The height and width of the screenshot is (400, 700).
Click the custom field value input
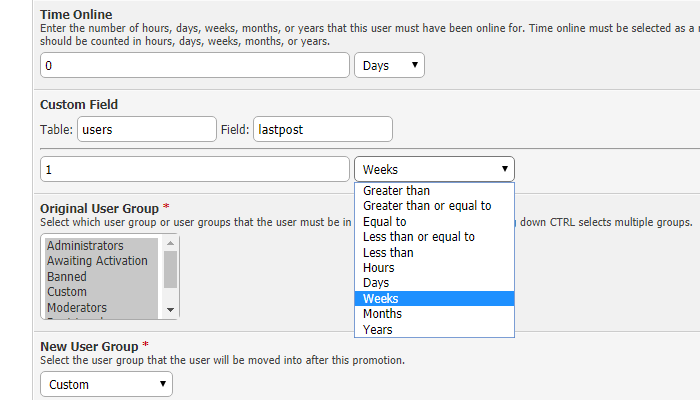(x=194, y=169)
